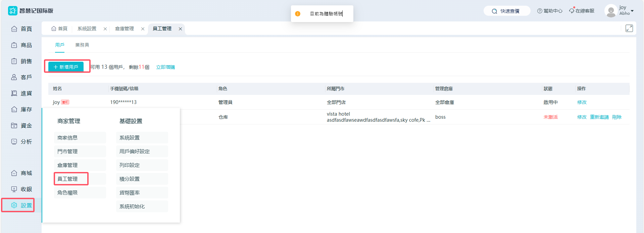Choose 貨幣匯率 from settings menu
Viewport: 644px width, 233px height.
130,193
